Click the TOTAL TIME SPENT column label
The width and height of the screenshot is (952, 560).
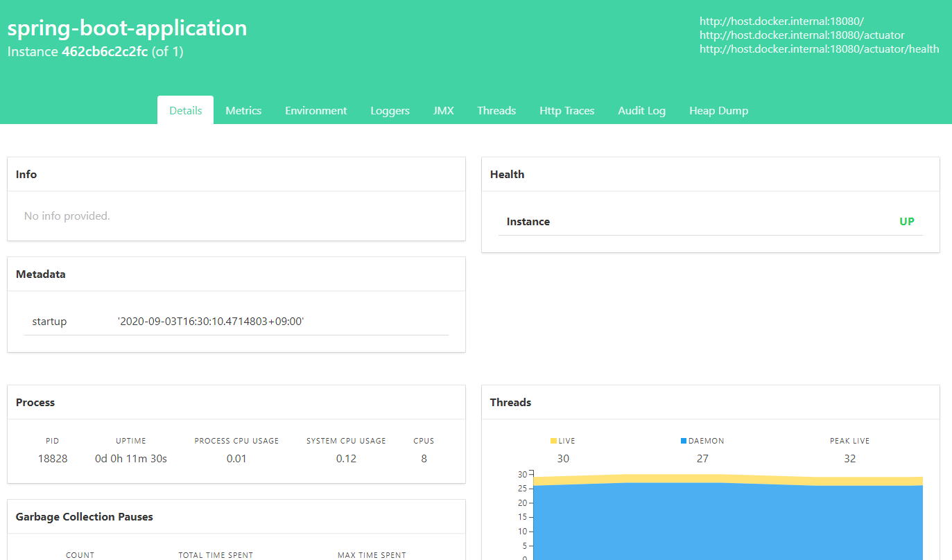pos(216,555)
